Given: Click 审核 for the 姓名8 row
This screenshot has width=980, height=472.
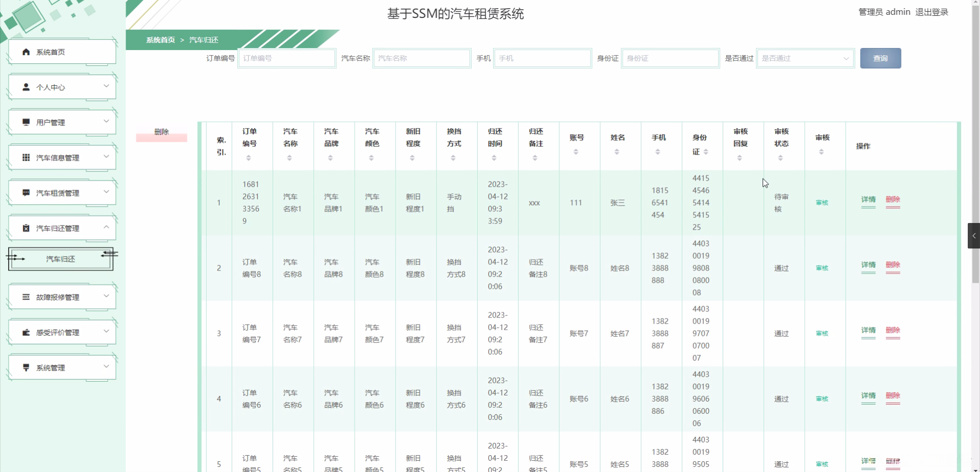Looking at the screenshot, I should [x=822, y=268].
